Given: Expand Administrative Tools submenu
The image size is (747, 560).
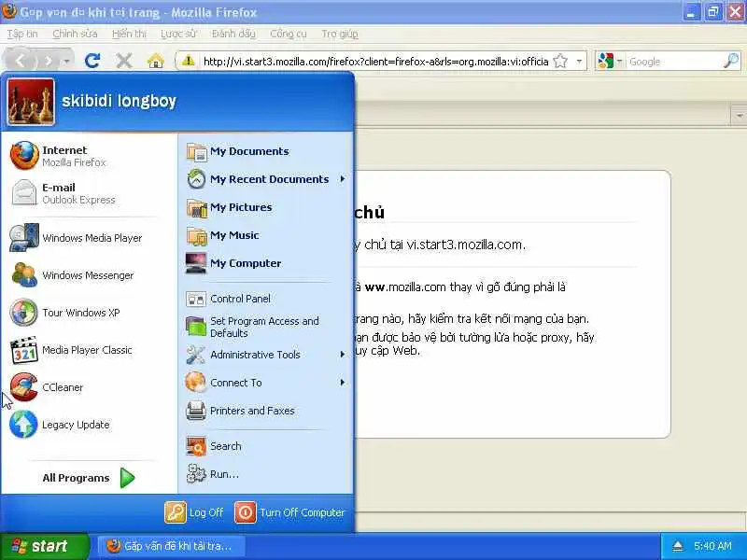Looking at the screenshot, I should point(265,355).
